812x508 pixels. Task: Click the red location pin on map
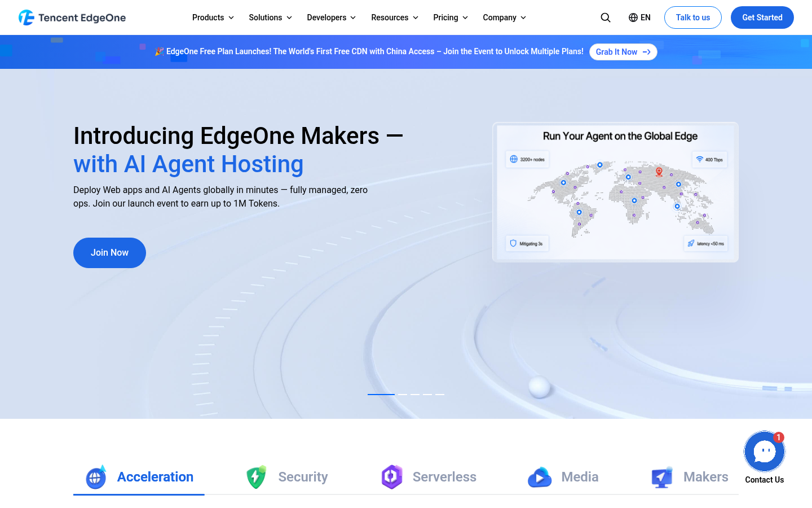pyautogui.click(x=659, y=172)
